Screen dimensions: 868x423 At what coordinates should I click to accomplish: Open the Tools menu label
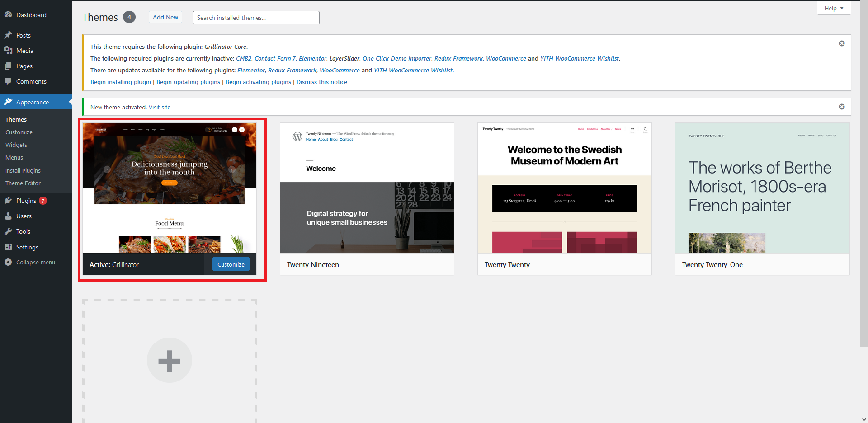tap(23, 231)
